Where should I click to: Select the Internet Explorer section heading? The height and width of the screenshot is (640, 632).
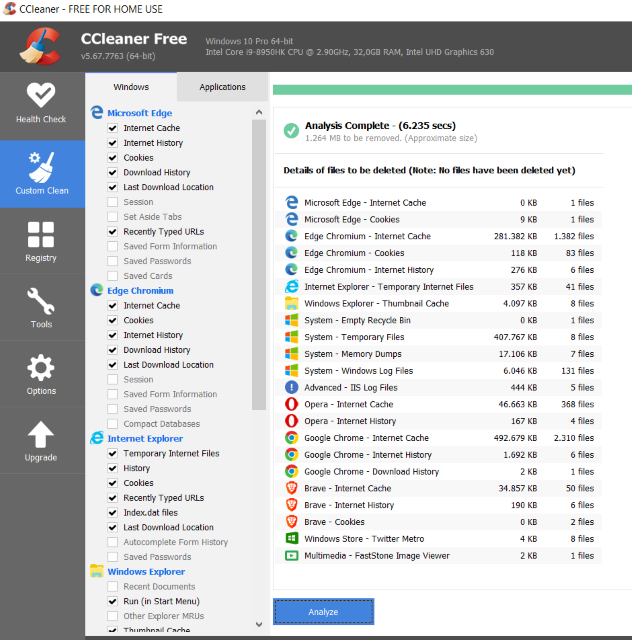pos(145,439)
